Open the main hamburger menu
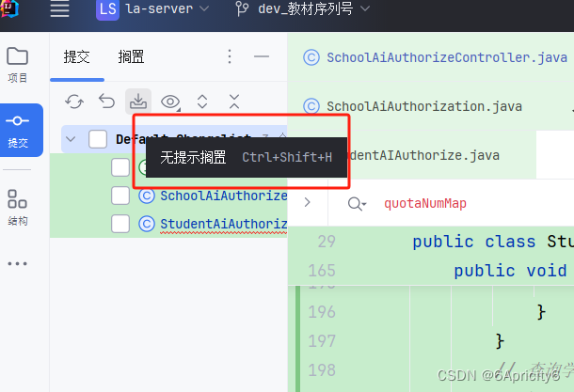This screenshot has height=392, width=574. pos(59,8)
